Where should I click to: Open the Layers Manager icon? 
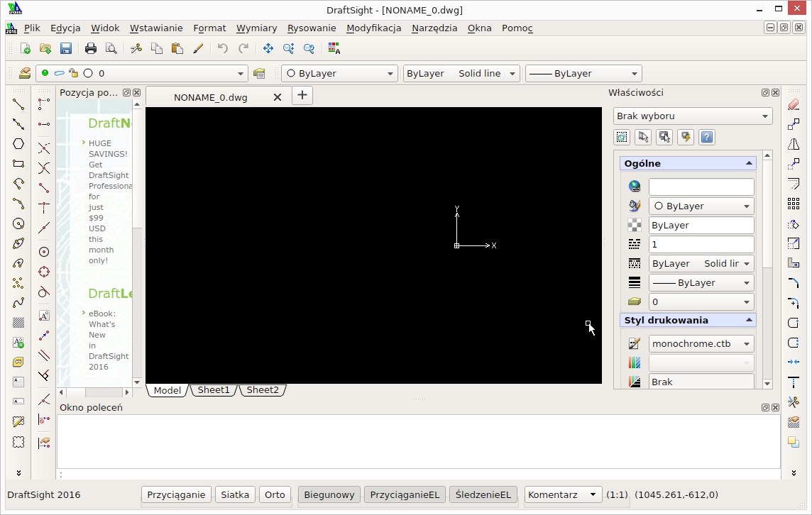click(x=25, y=73)
